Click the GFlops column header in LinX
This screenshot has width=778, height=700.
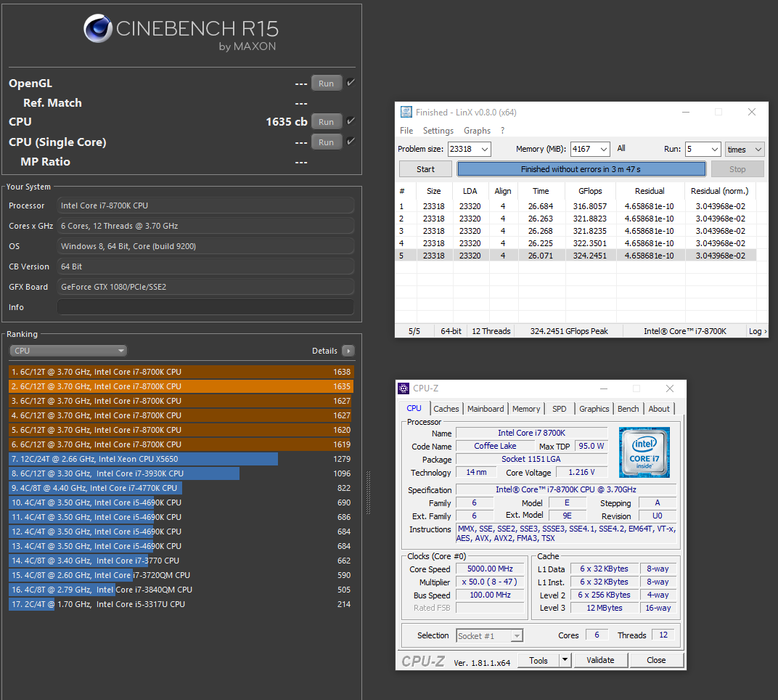point(590,191)
